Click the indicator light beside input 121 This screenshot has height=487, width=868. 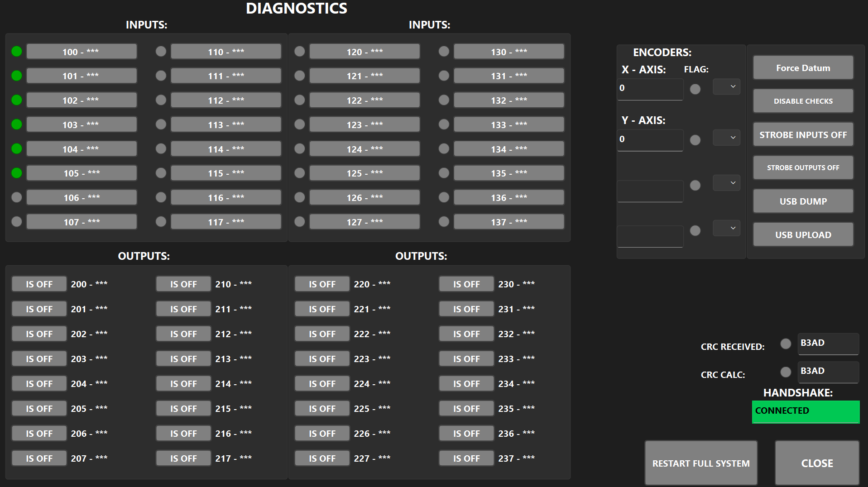point(300,76)
